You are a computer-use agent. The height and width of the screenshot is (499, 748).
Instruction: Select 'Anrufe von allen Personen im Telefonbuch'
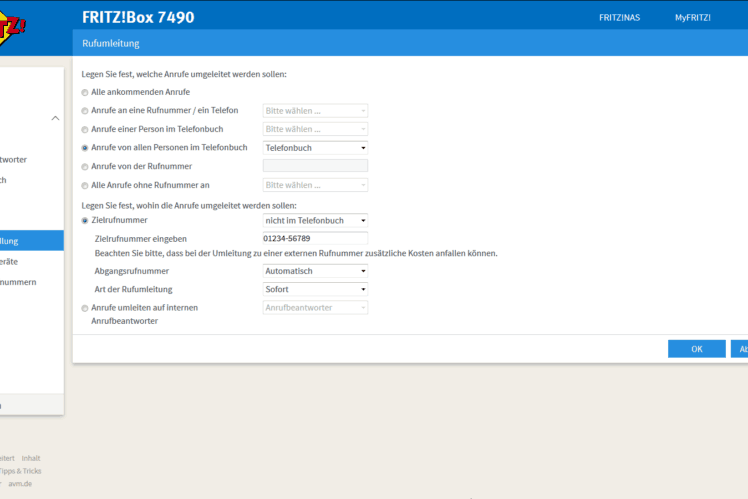pyautogui.click(x=85, y=148)
